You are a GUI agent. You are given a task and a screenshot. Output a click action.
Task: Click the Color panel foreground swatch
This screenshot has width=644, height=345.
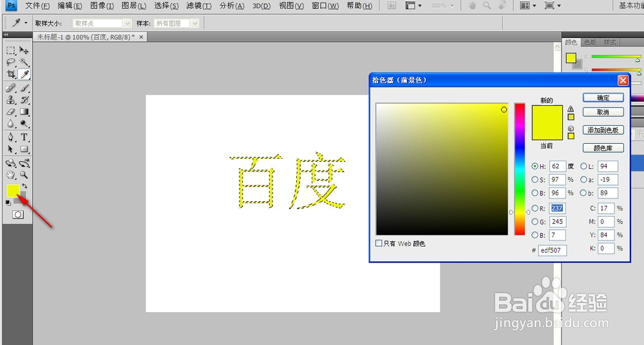pyautogui.click(x=571, y=58)
